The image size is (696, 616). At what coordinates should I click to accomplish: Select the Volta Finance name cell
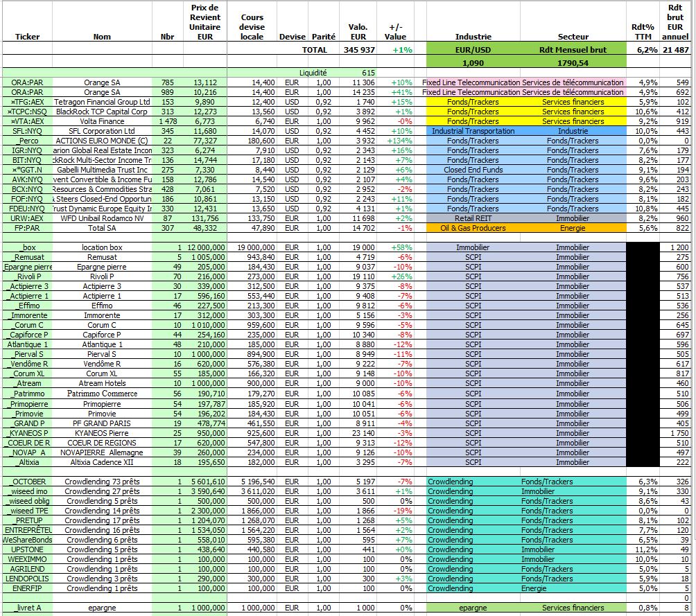pos(102,121)
